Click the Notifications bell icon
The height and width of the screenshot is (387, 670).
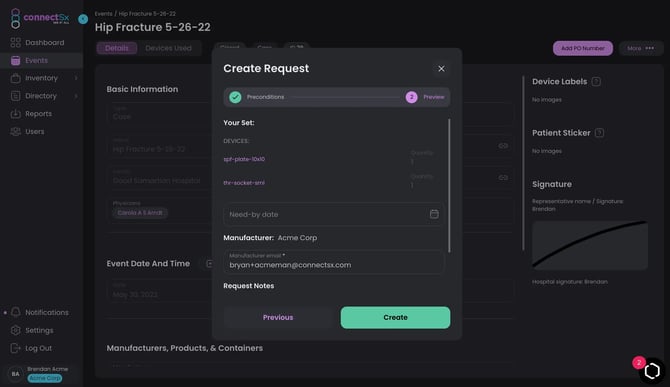tap(15, 312)
